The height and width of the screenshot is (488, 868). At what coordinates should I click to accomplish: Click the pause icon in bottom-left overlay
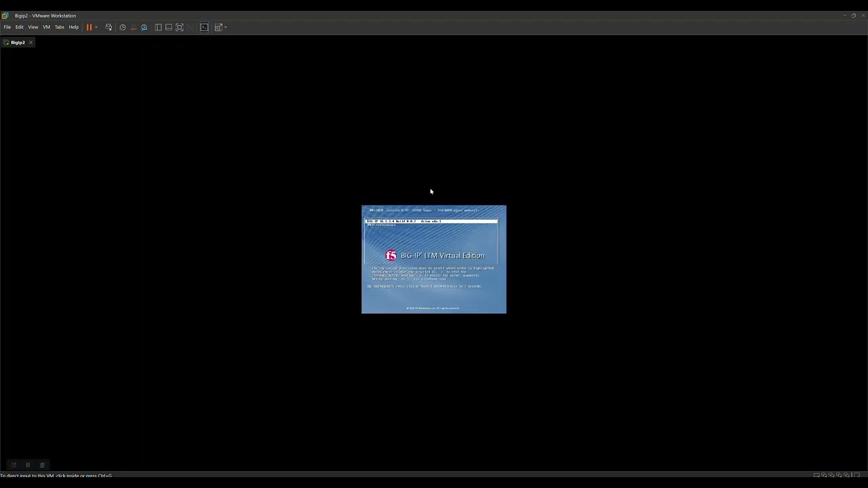point(28,465)
